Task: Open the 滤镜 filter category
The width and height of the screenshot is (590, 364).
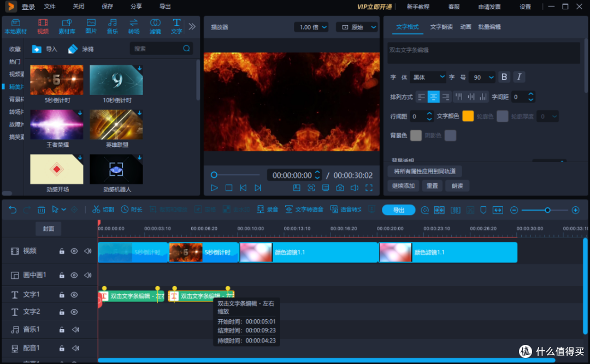Action: pos(155,26)
